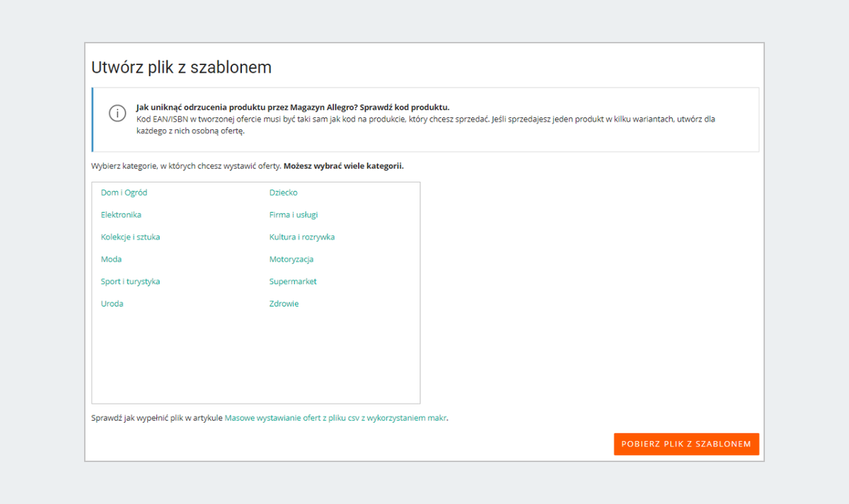The height and width of the screenshot is (504, 849).
Task: Open the Masowe wystawianie ofert article link
Action: (335, 418)
